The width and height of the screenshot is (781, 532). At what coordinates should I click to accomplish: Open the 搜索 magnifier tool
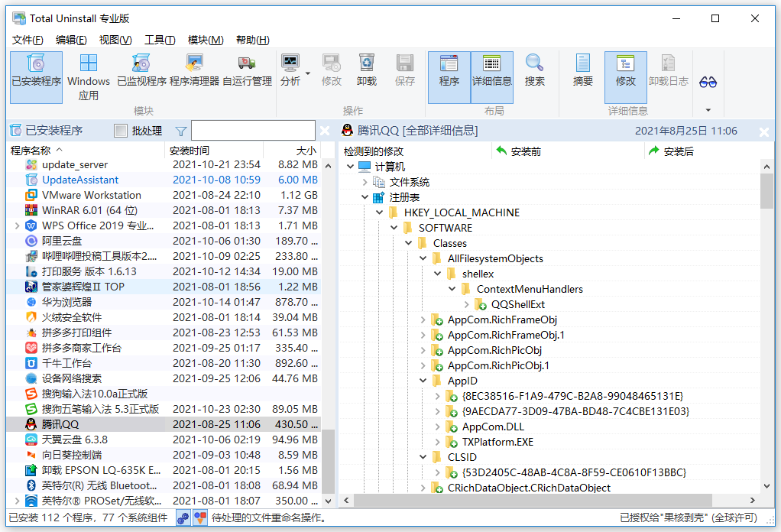click(534, 71)
